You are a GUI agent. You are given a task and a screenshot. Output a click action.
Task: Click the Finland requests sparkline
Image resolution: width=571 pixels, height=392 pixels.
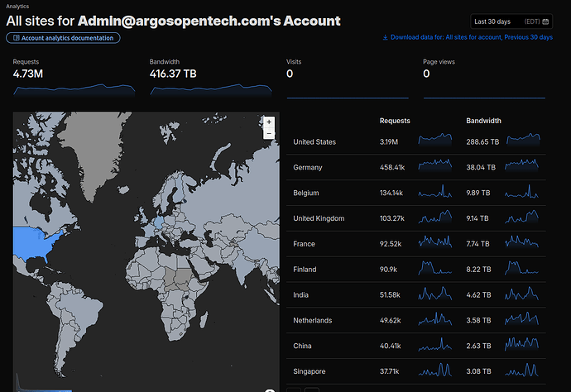[435, 267]
